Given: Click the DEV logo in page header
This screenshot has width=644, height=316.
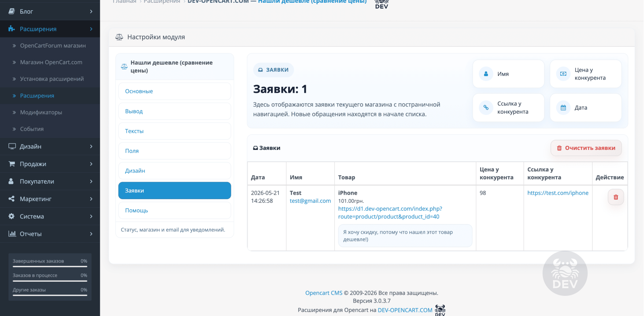Looking at the screenshot, I should tap(382, 4).
